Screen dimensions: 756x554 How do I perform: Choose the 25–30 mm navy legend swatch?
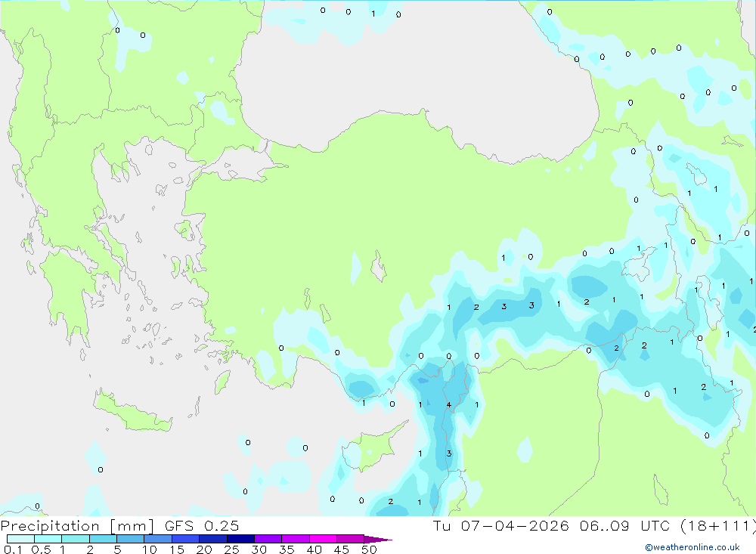240,539
